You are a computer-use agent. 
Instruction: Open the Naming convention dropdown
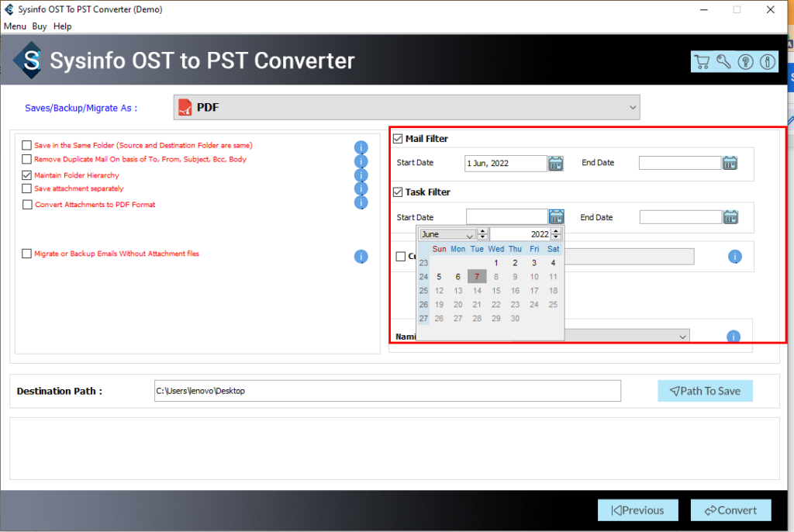[x=627, y=336]
